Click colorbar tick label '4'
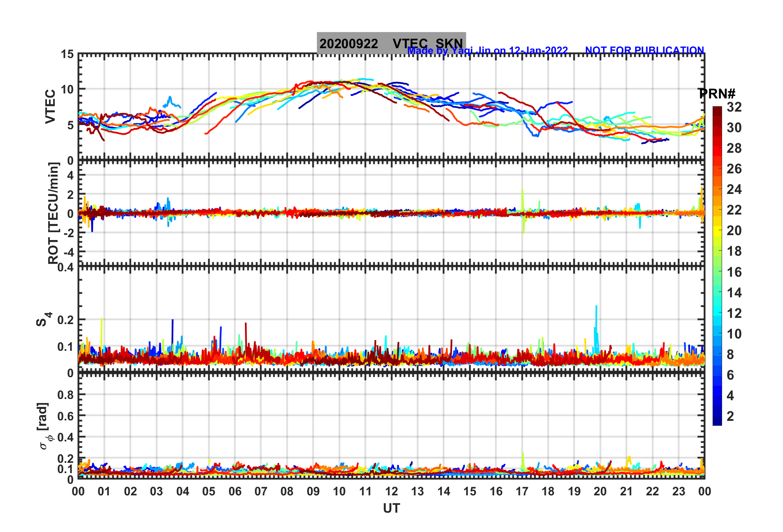 point(730,396)
